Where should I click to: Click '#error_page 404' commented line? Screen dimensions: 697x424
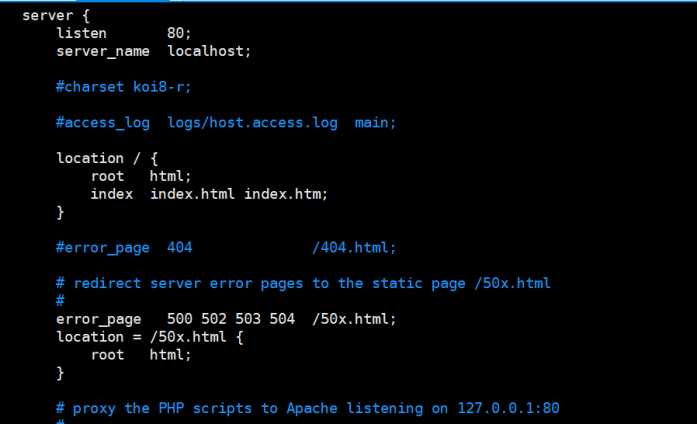pos(124,248)
